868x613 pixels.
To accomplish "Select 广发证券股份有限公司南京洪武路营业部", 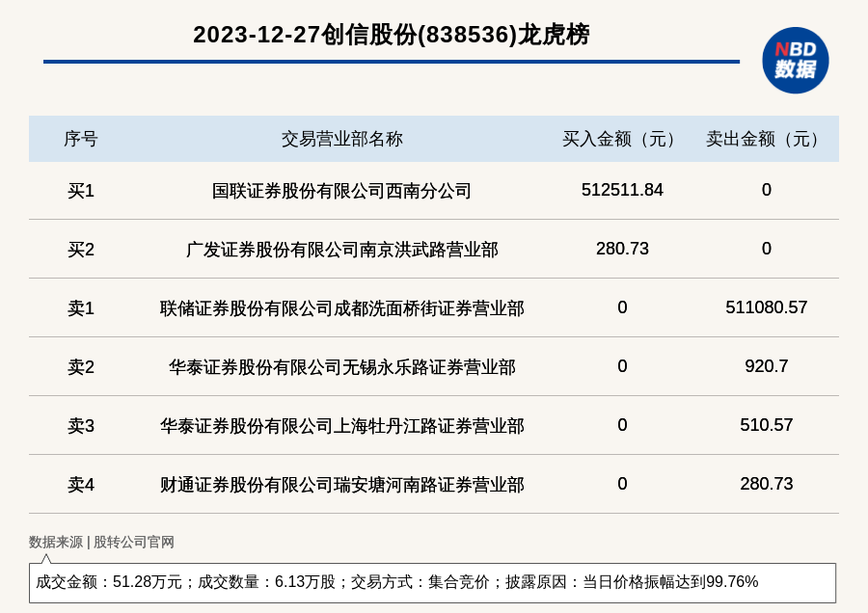I will (x=342, y=250).
